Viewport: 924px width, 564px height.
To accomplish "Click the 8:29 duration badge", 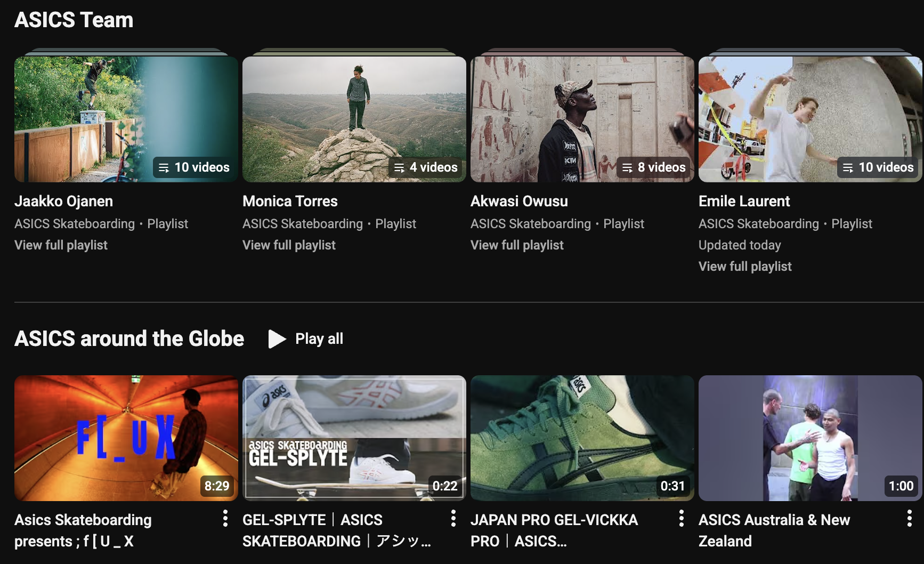I will pos(217,486).
